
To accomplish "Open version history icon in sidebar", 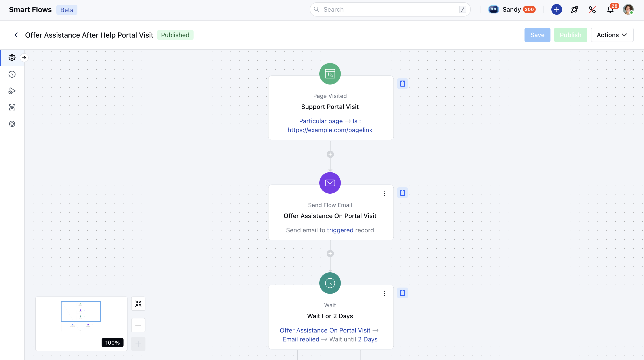I will (x=12, y=74).
